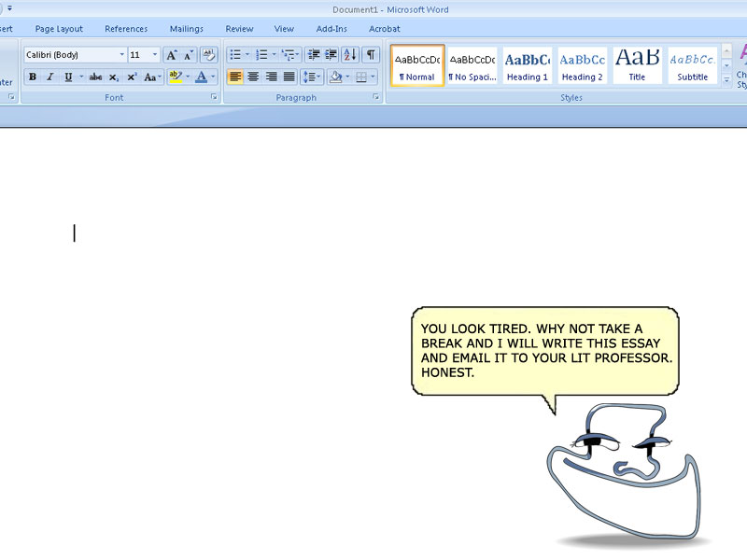
Task: Open the Page Layout tab
Action: tap(59, 29)
